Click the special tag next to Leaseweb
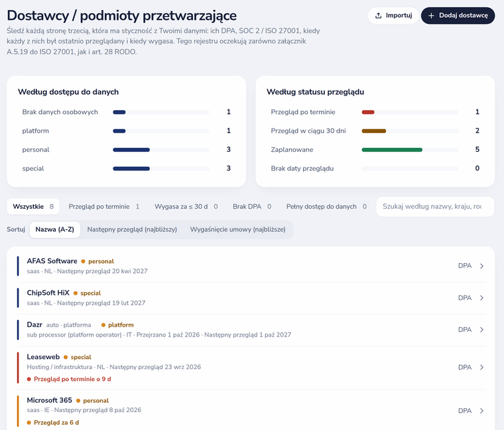504x430 pixels. click(78, 357)
